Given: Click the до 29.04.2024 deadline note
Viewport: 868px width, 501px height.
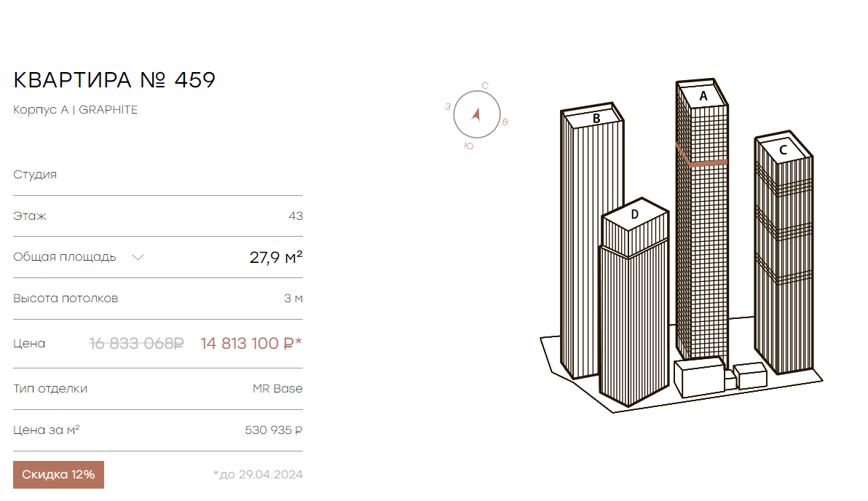Looking at the screenshot, I should point(258,475).
